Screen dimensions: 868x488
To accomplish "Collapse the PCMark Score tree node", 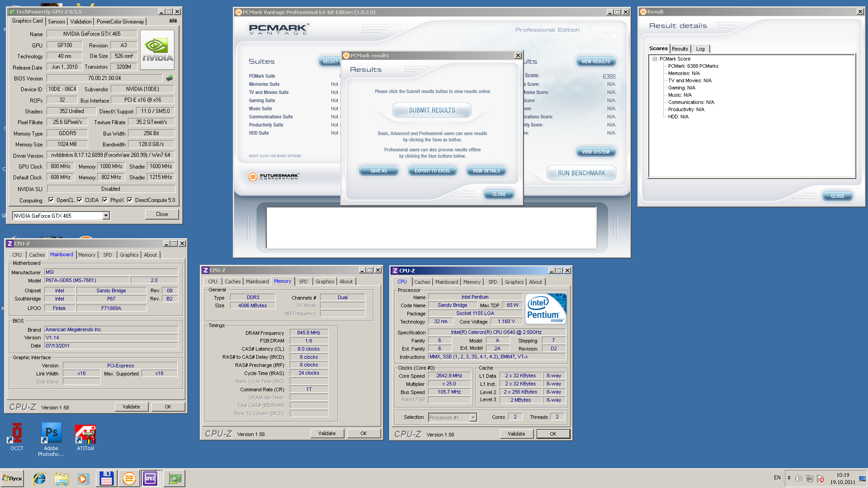I will coord(654,59).
